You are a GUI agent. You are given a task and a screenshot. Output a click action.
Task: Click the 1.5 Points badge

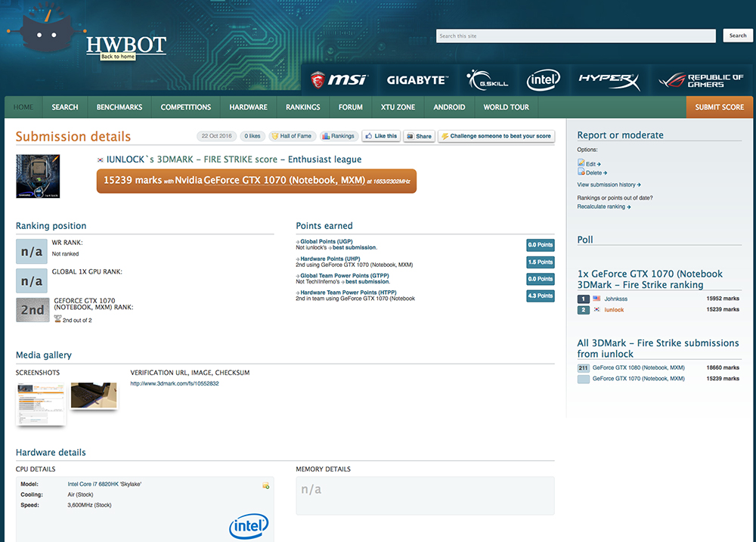tap(541, 262)
